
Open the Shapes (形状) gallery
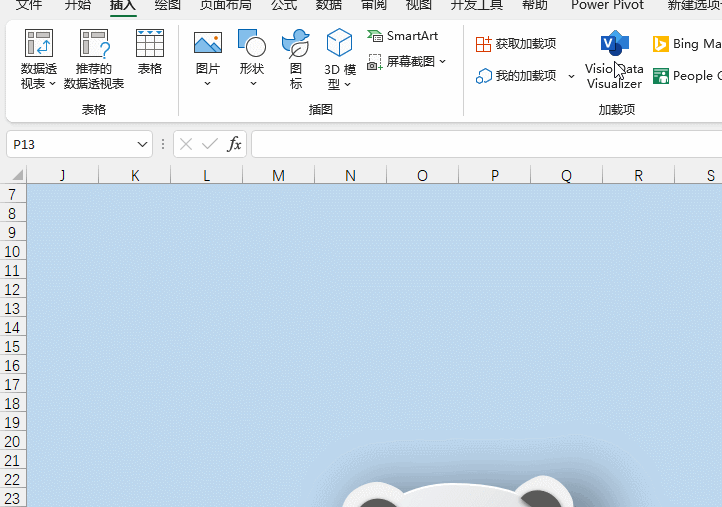tap(251, 44)
